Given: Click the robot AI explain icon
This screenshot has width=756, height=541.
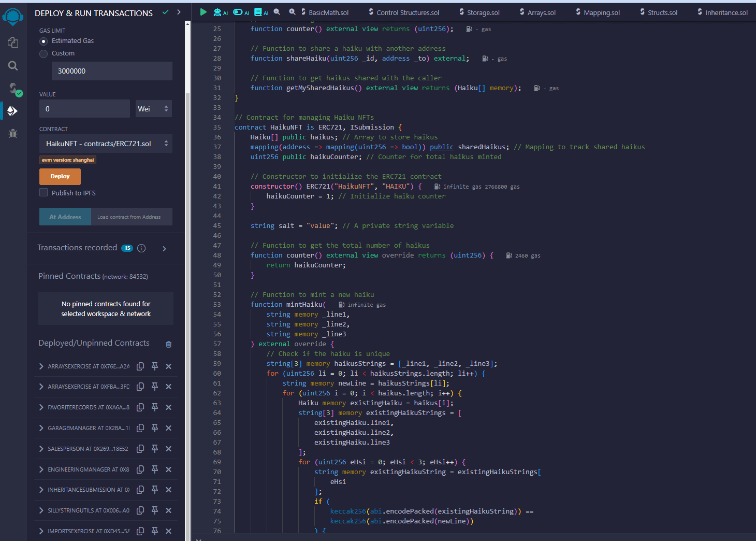Looking at the screenshot, I should tap(221, 12).
